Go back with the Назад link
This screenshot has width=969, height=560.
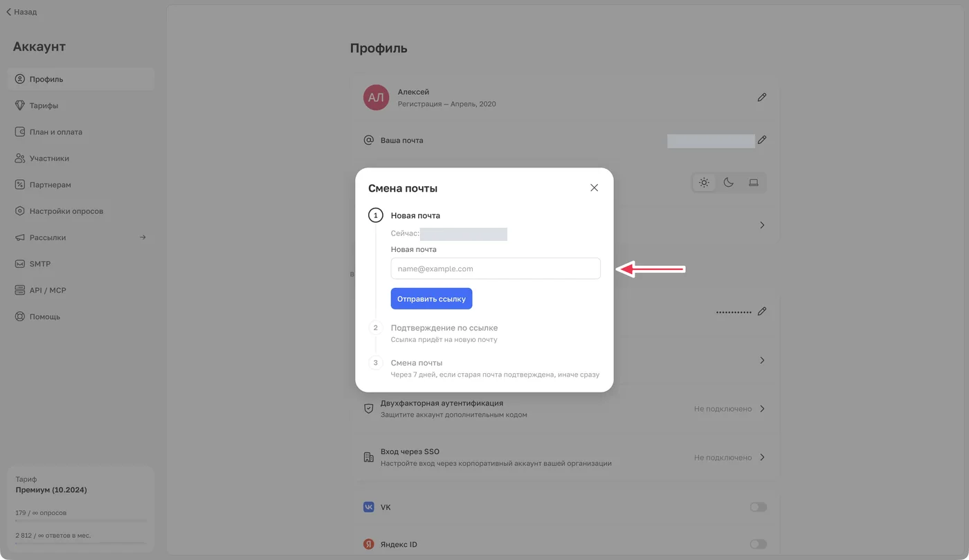21,12
